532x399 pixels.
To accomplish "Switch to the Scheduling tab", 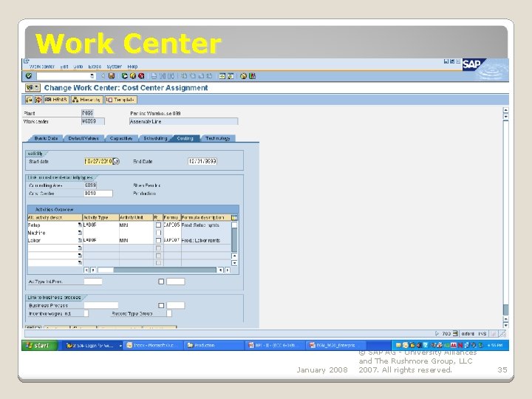I will tap(155, 138).
